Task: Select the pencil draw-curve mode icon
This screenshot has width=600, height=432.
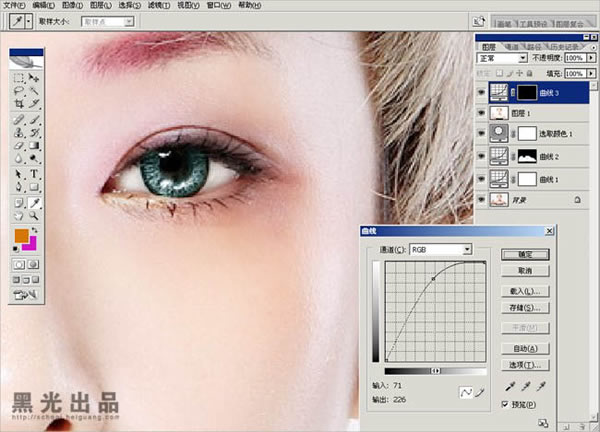Action: tap(481, 390)
